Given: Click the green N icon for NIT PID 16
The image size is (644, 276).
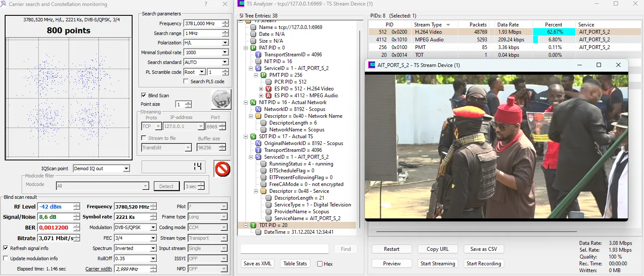Looking at the screenshot, I should tap(253, 102).
